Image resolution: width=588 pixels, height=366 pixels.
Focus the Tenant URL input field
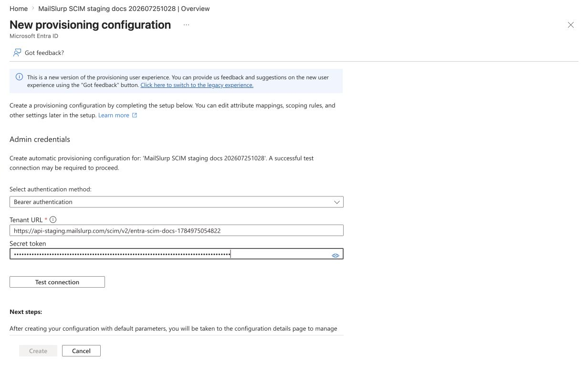click(177, 230)
